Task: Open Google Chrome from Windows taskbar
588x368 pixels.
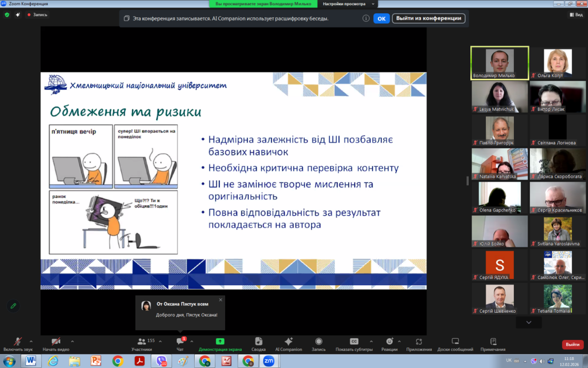Action: pyautogui.click(x=118, y=361)
